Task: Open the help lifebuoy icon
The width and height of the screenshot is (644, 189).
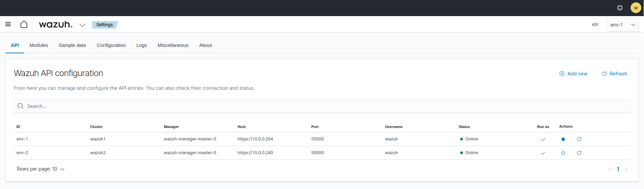Action: [x=620, y=8]
